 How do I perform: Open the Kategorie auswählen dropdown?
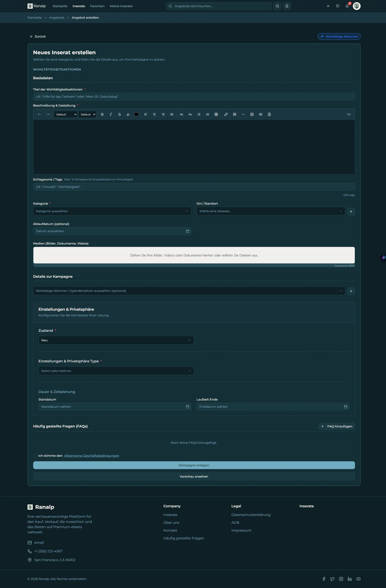click(112, 211)
